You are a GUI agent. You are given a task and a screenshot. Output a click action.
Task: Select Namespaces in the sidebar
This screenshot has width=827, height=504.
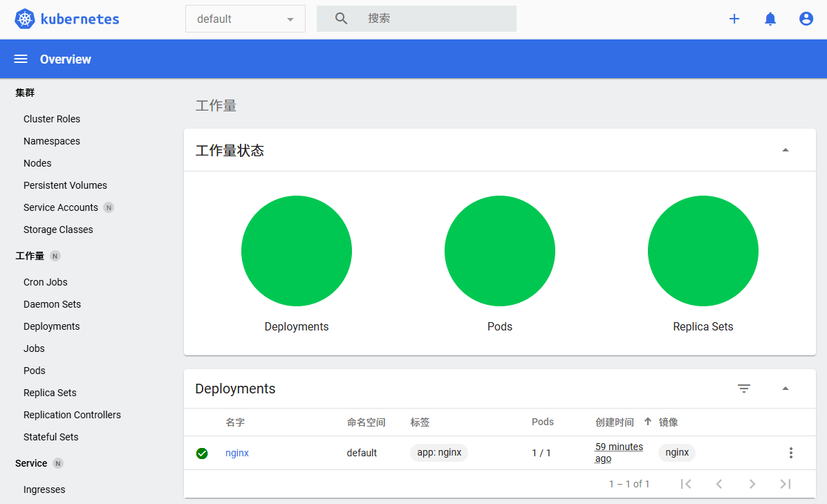pyautogui.click(x=52, y=141)
